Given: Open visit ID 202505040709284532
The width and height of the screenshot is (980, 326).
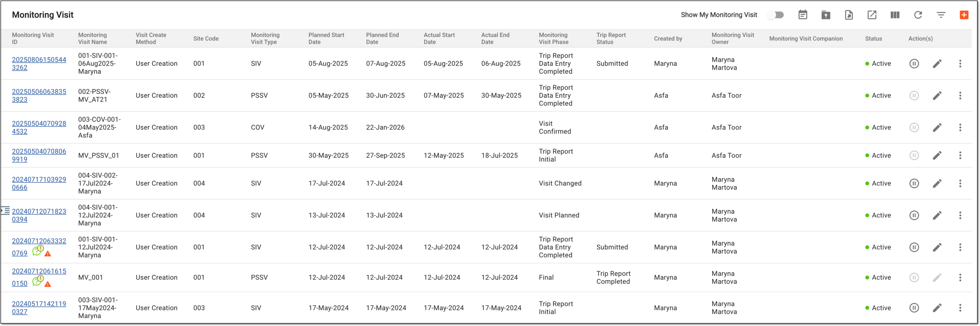Looking at the screenshot, I should (39, 127).
